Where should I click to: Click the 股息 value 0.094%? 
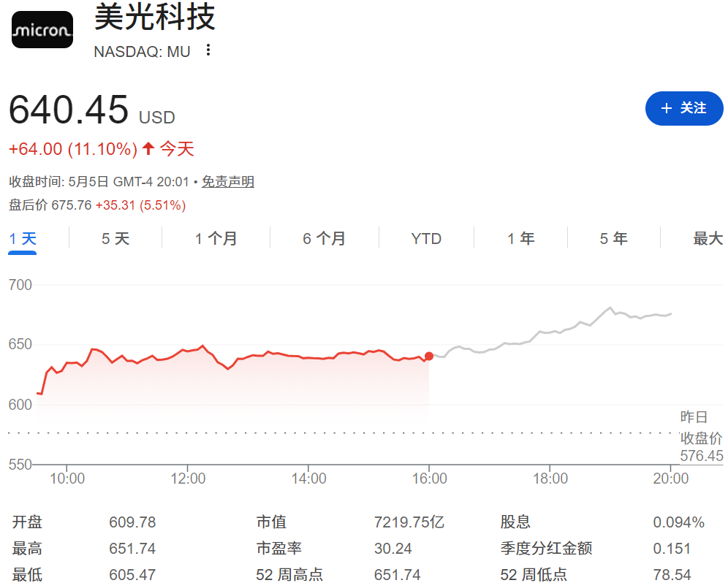tap(679, 522)
